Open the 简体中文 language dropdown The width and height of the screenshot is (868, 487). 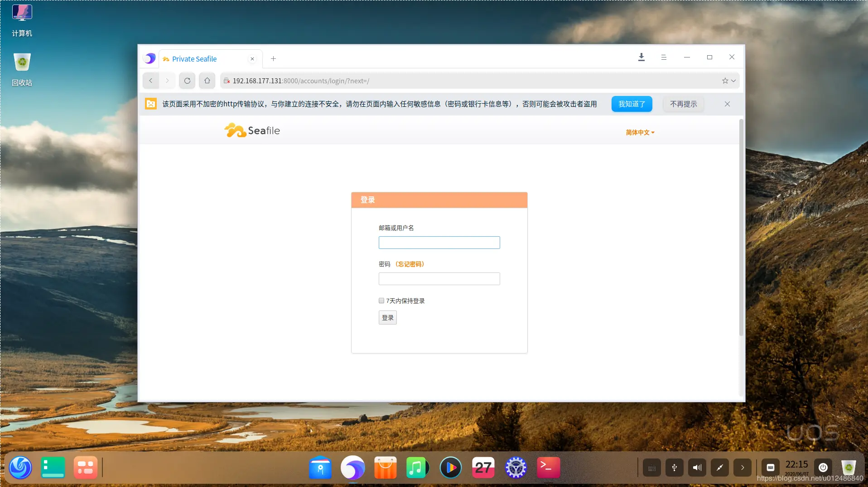[x=639, y=132]
